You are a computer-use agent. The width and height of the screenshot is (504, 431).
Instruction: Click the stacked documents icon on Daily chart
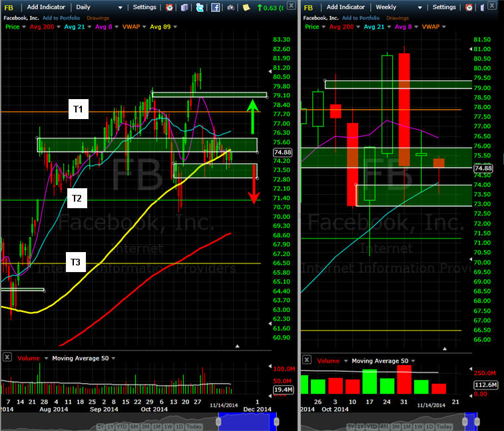(x=184, y=7)
